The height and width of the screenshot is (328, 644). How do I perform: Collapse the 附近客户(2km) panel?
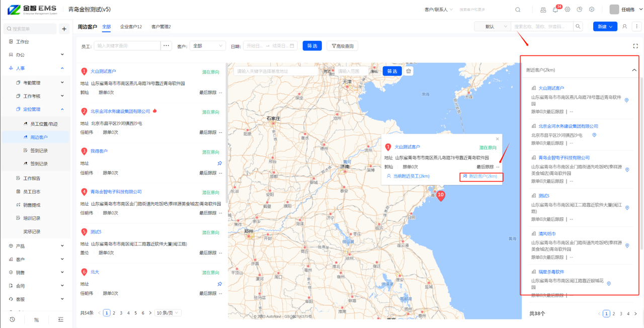pyautogui.click(x=634, y=70)
